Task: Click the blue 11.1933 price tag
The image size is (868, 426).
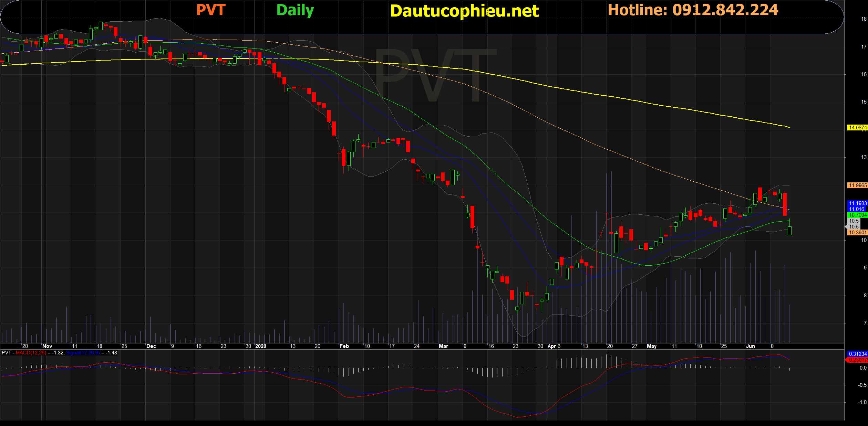Action: (x=857, y=203)
